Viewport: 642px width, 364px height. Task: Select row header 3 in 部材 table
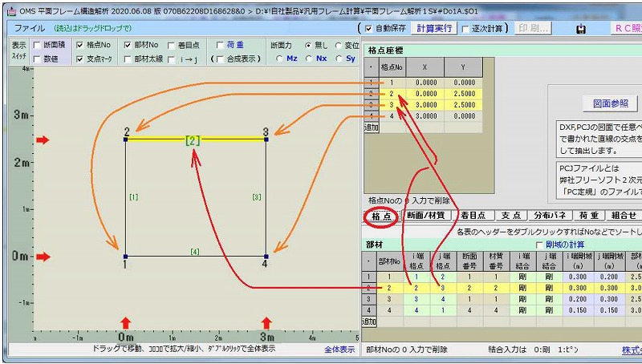coord(368,299)
